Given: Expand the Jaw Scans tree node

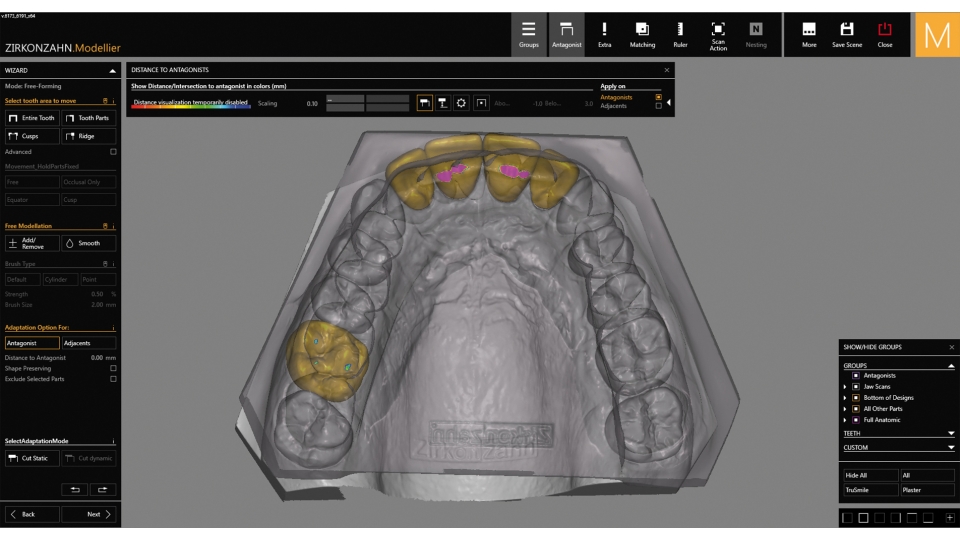Looking at the screenshot, I should click(846, 386).
